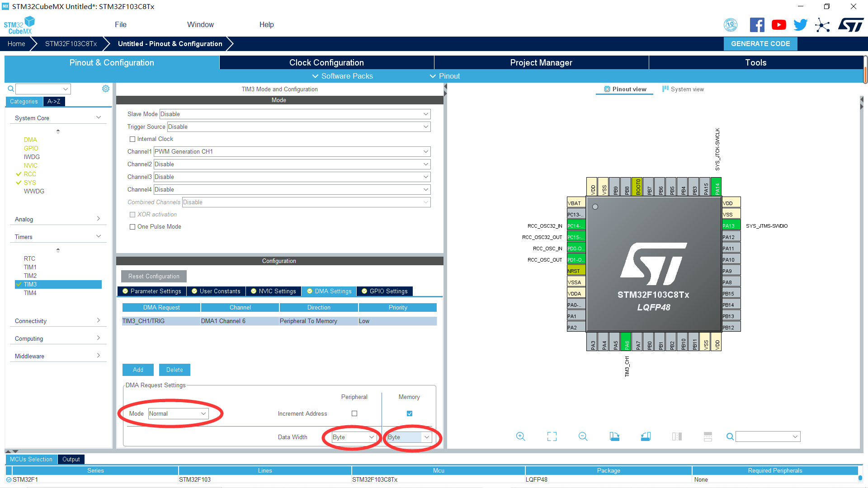
Task: Switch to System view
Action: [683, 89]
